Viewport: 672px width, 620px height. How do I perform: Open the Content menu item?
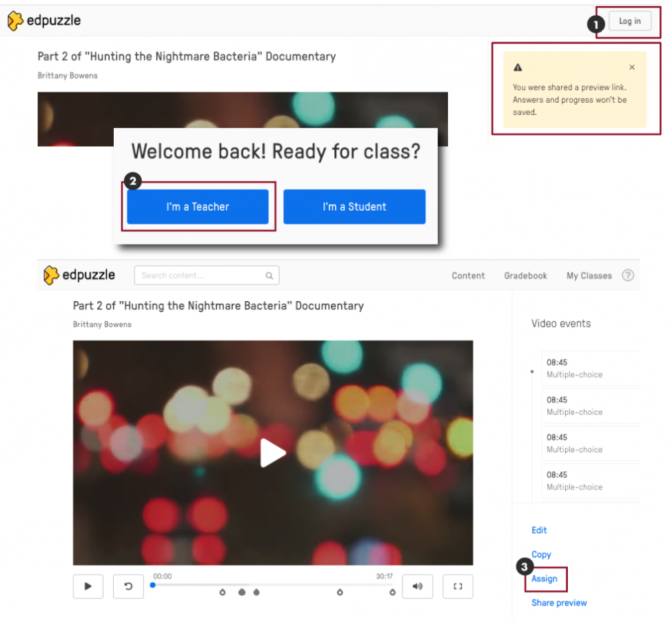point(468,275)
